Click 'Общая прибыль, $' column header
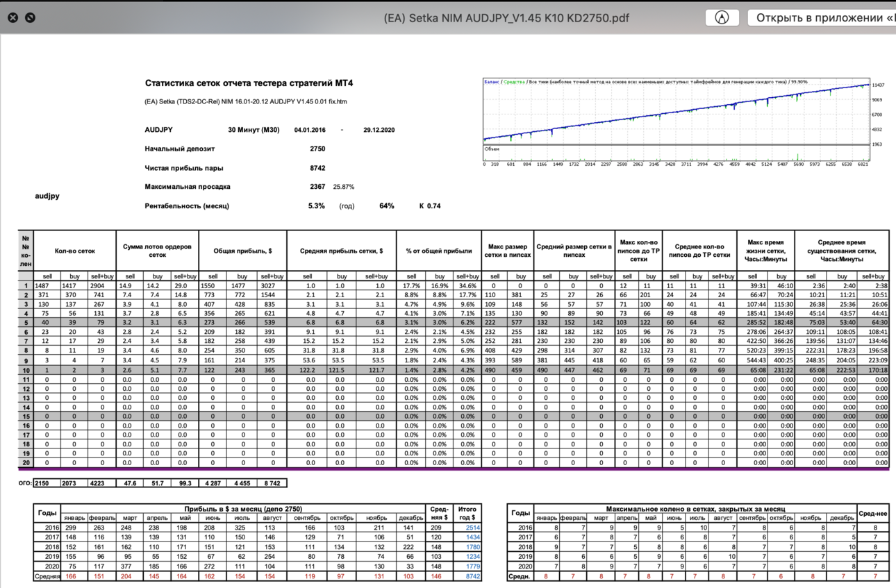 click(242, 251)
